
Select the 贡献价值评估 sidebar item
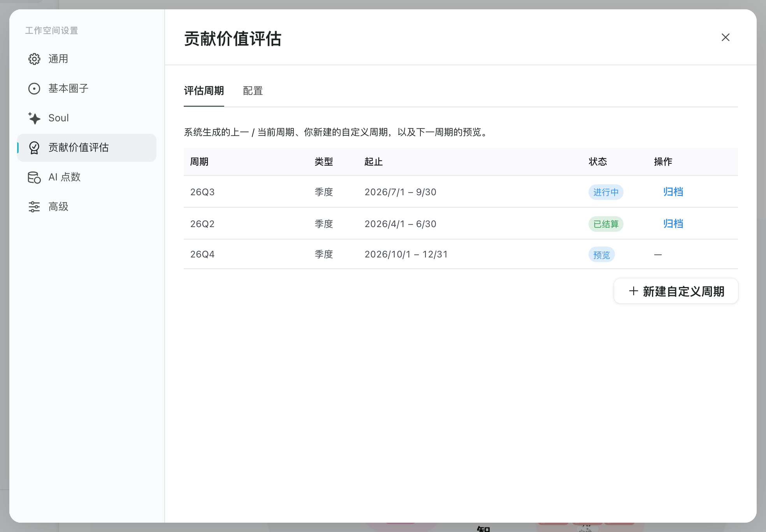point(87,148)
